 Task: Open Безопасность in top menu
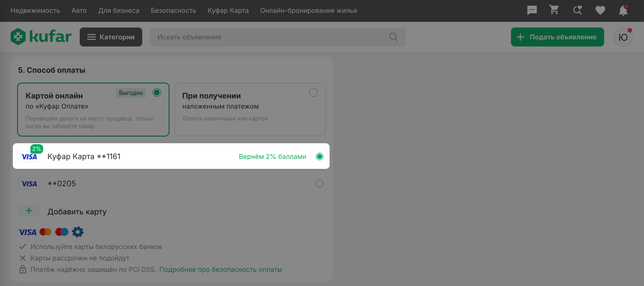[174, 10]
